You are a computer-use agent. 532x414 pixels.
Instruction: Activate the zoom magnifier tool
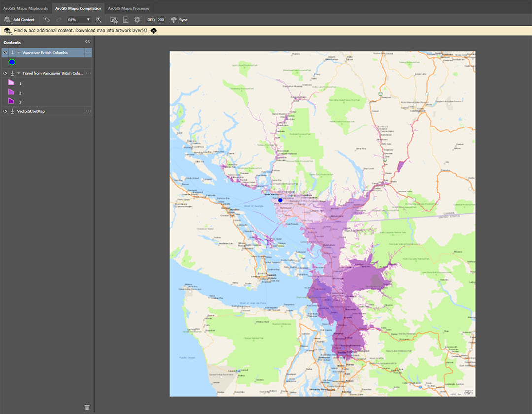coord(98,20)
